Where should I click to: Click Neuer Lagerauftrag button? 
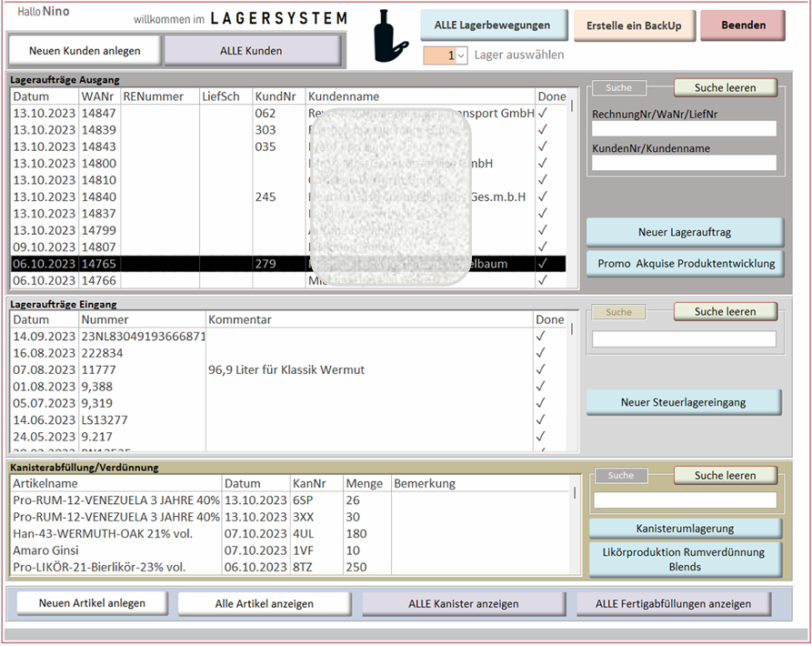click(x=685, y=232)
